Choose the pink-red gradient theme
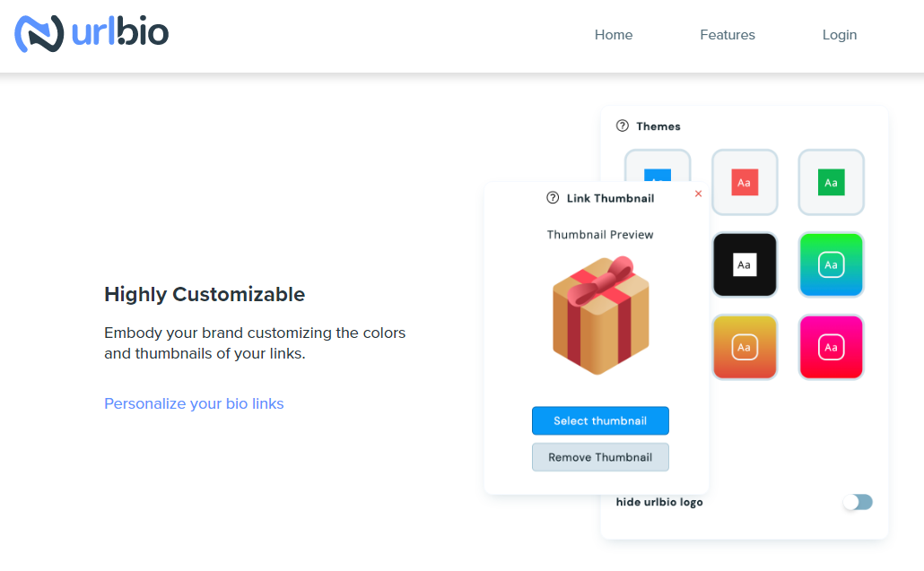The image size is (924, 571). [832, 347]
